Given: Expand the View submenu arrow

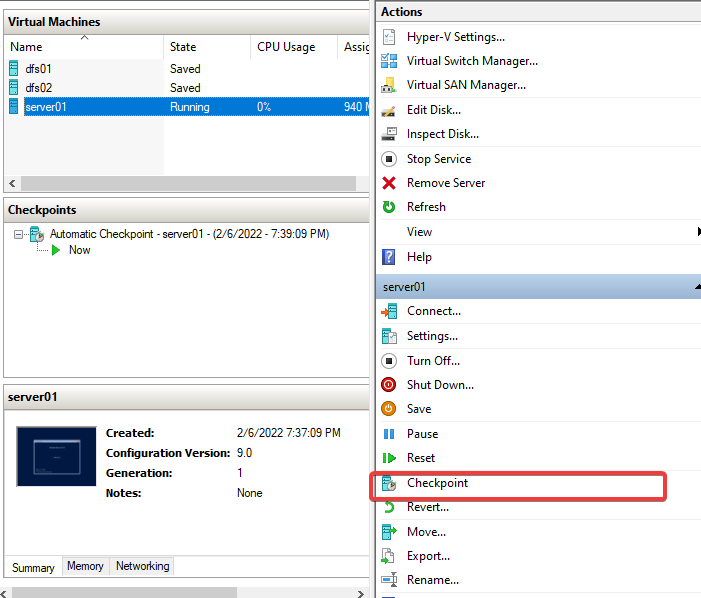Looking at the screenshot, I should 699,232.
